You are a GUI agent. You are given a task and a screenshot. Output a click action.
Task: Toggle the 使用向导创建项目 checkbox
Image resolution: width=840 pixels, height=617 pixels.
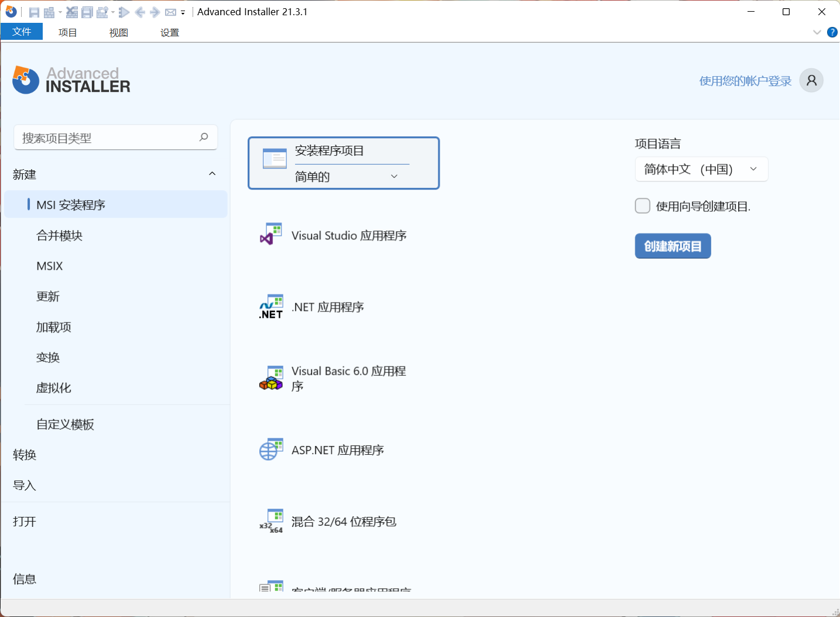point(642,205)
